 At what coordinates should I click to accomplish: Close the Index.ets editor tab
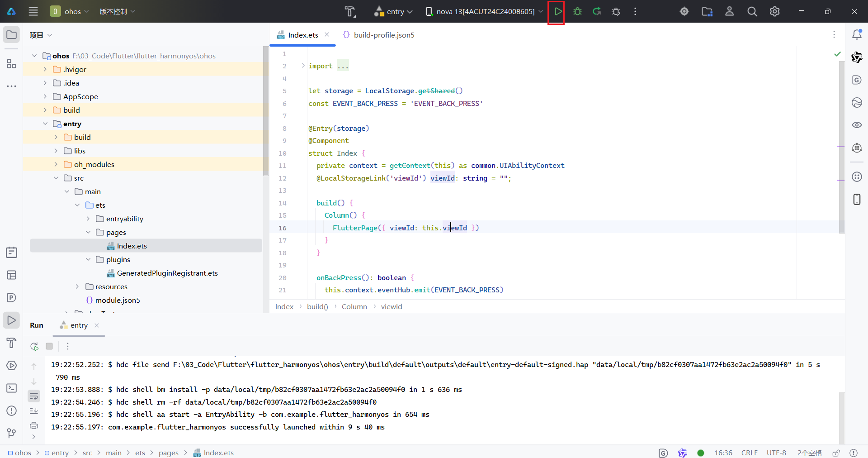tap(327, 34)
